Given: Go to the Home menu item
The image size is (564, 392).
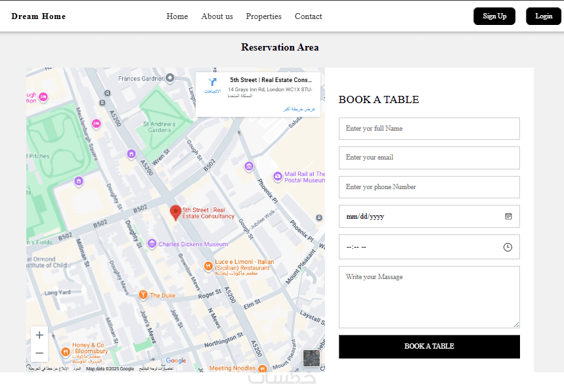Looking at the screenshot, I should 177,16.
